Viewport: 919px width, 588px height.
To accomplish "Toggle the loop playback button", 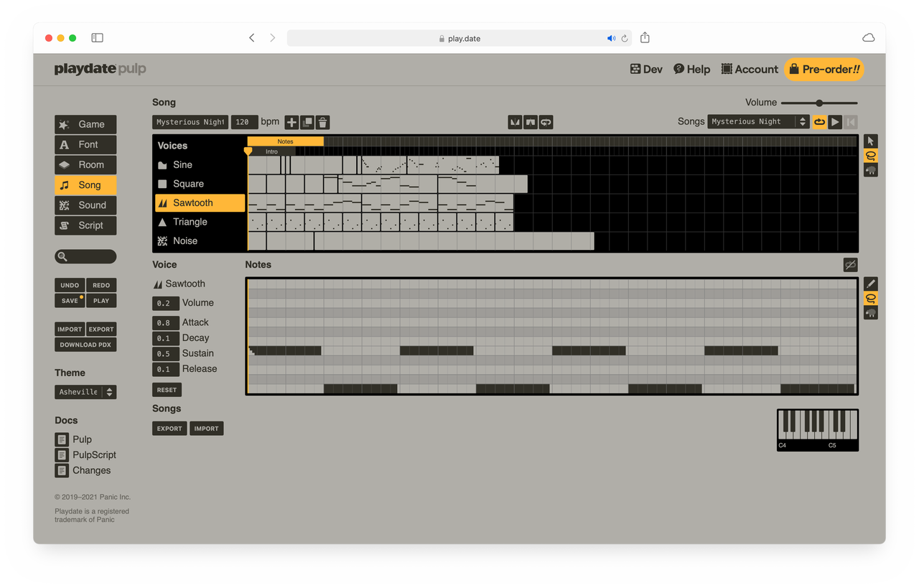I will pos(819,122).
